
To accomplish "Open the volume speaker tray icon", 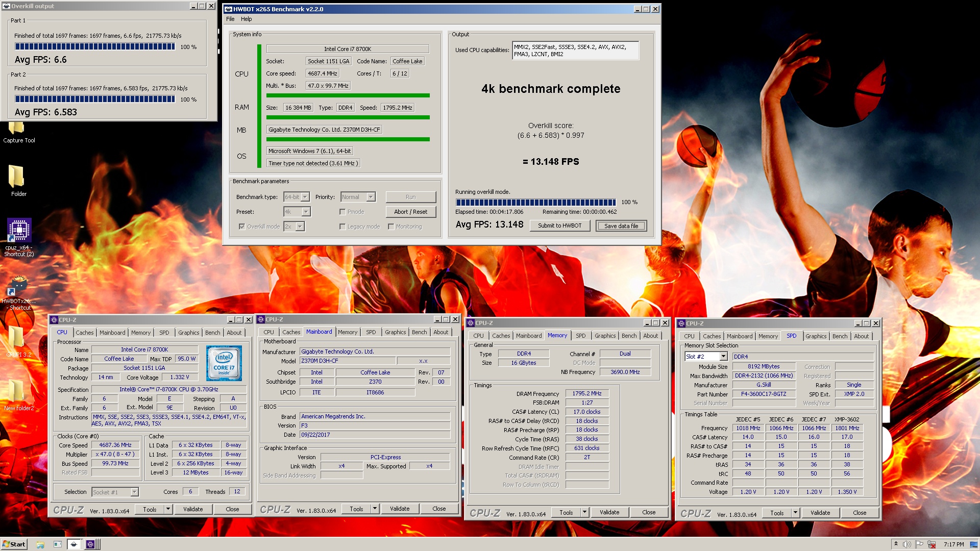I will (907, 544).
